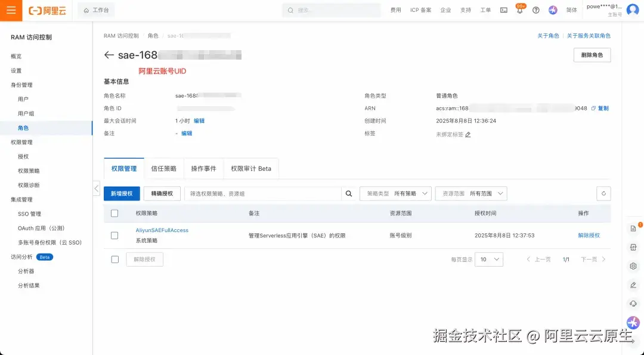Select all rows with header checkbox
The width and height of the screenshot is (644, 355).
coord(114,213)
